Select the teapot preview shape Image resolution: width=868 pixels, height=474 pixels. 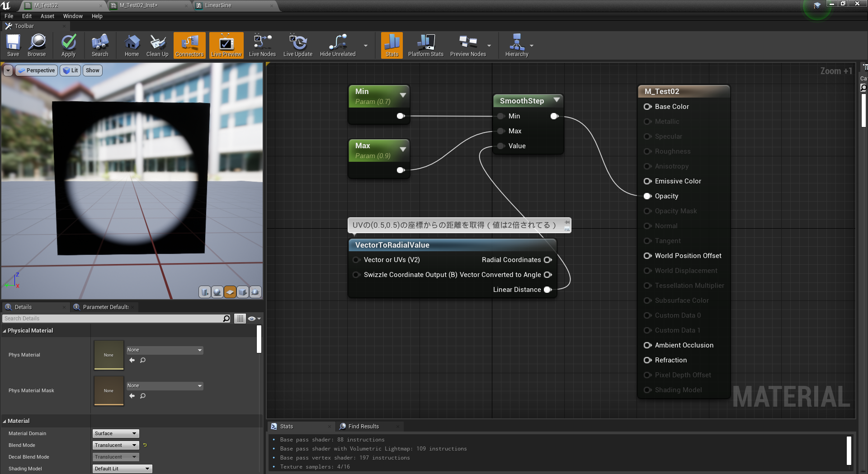(255, 292)
